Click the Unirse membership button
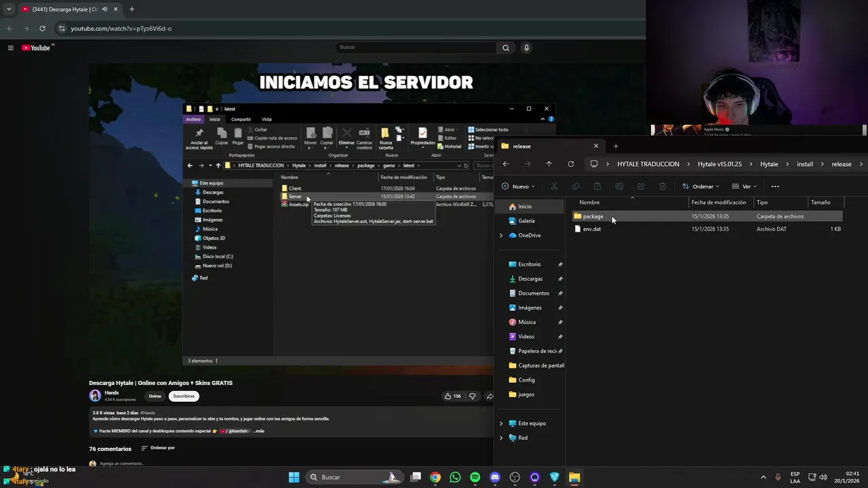 pyautogui.click(x=155, y=396)
